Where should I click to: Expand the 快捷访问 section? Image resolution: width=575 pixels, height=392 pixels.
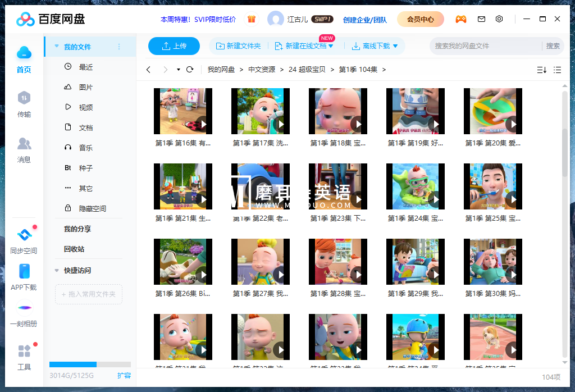point(57,270)
